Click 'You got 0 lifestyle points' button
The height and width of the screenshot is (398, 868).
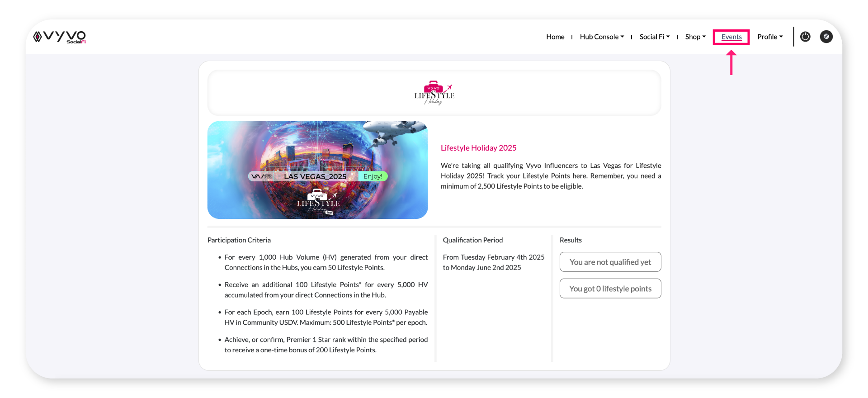[x=610, y=289]
